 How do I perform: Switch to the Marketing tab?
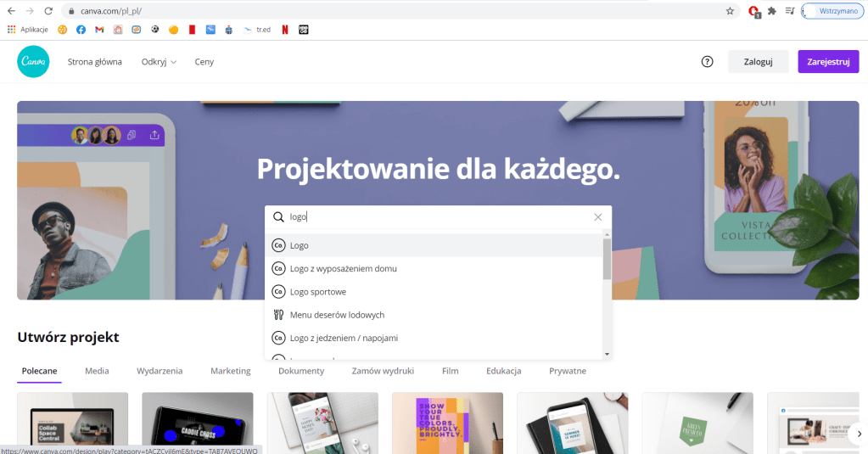coord(231,371)
